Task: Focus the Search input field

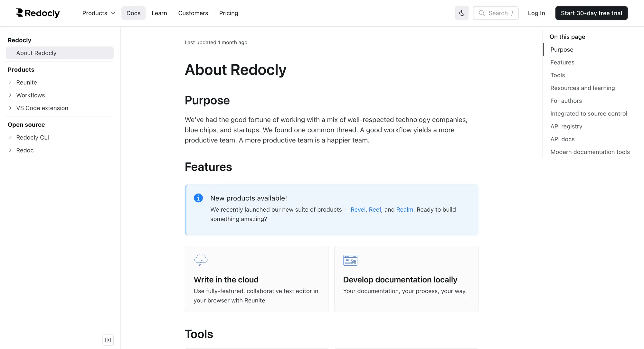Action: 496,13
